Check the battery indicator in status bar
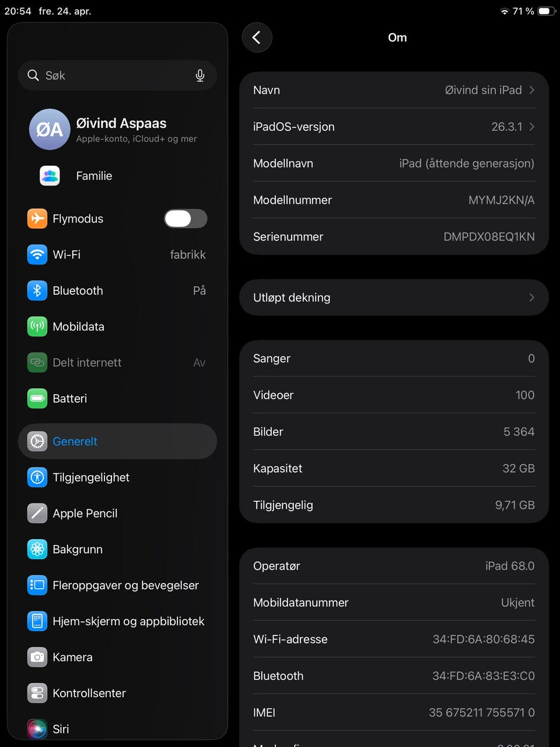 click(547, 11)
